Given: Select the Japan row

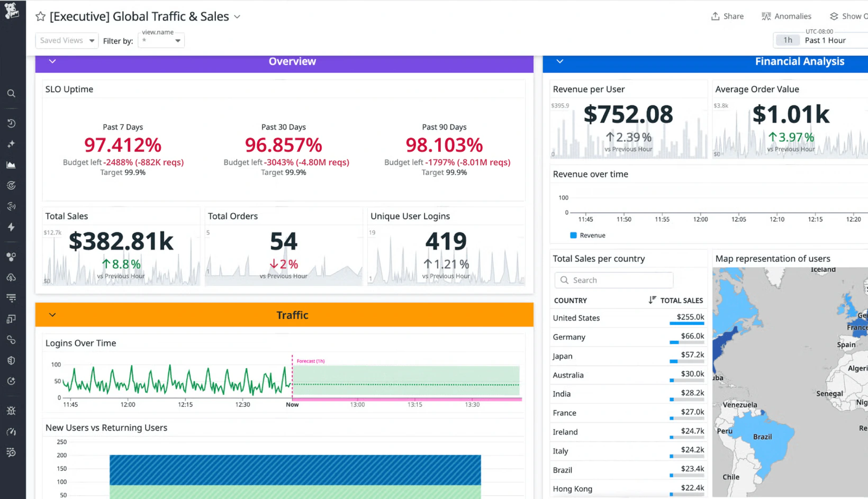Looking at the screenshot, I should tap(628, 356).
